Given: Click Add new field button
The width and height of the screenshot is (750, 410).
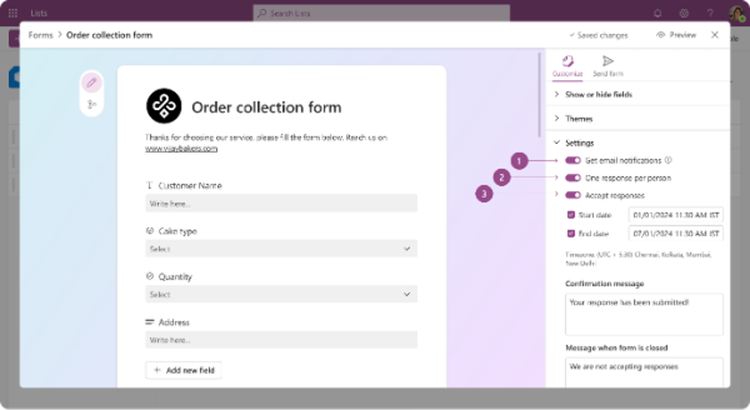Looking at the screenshot, I should click(x=184, y=370).
